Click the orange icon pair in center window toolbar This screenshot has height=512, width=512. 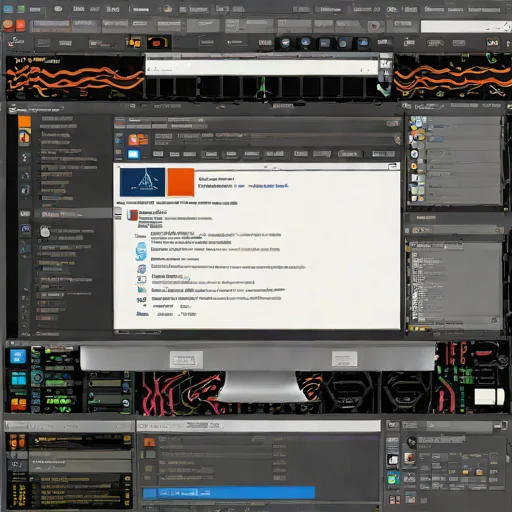click(x=138, y=139)
